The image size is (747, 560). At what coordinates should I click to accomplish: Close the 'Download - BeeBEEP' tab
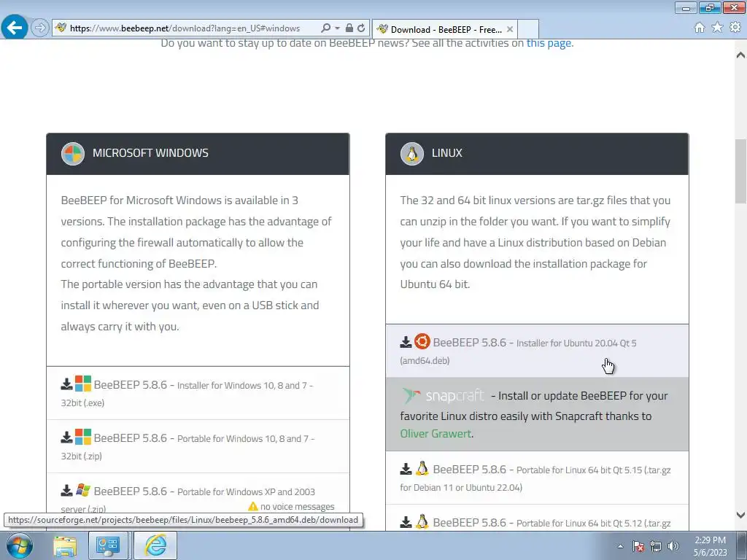click(510, 29)
